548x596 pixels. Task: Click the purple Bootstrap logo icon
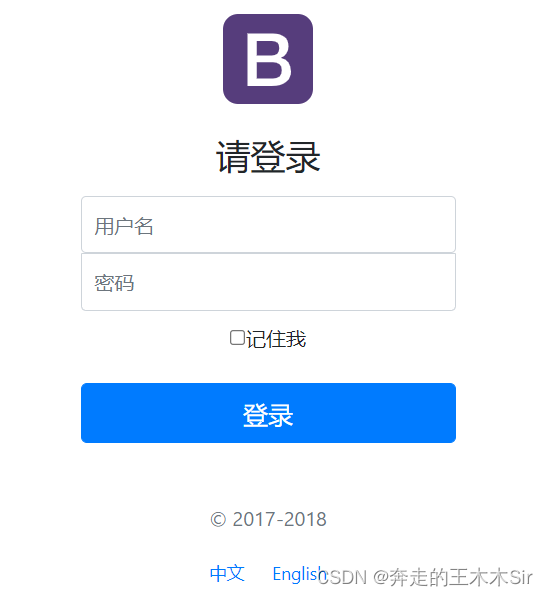pyautogui.click(x=268, y=59)
